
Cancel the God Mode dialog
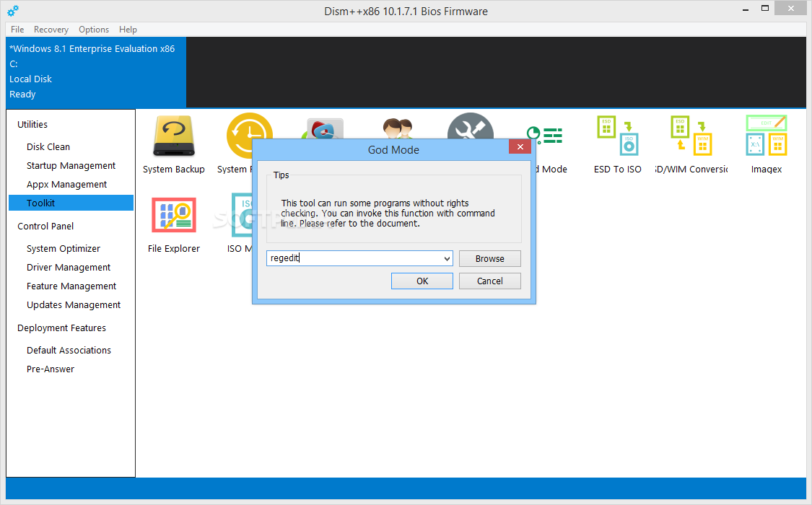pos(489,281)
